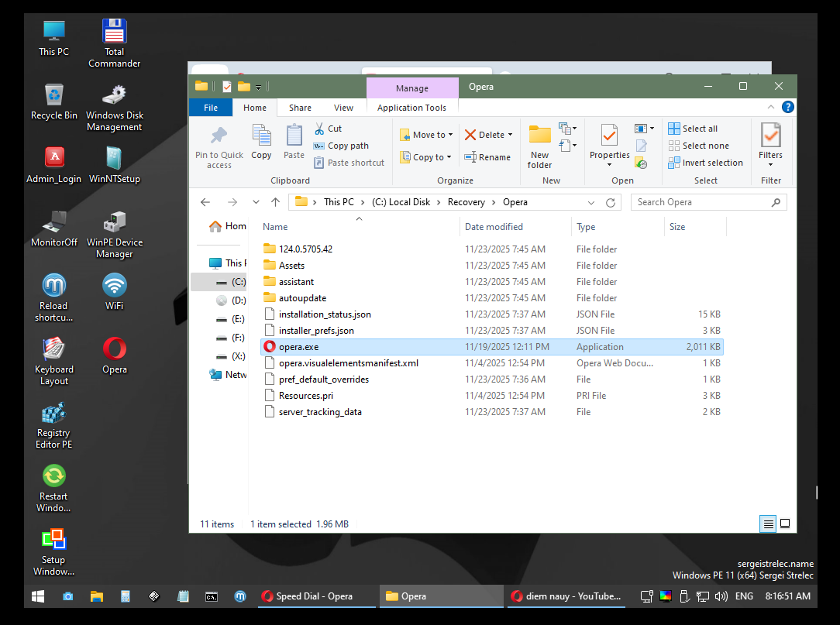This screenshot has height=625, width=840.
Task: Click the Paste ribbon icon
Action: click(294, 136)
